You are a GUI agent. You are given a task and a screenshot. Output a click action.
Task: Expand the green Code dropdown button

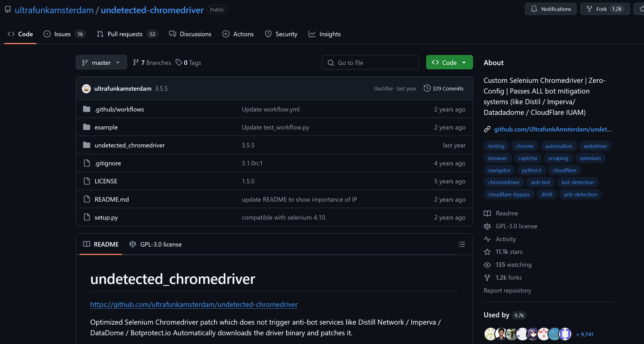(449, 62)
